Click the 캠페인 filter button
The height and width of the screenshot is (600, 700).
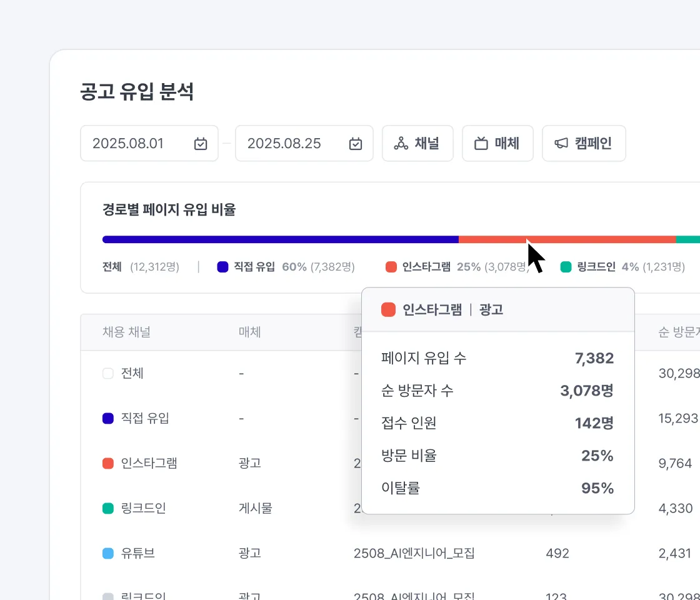point(584,143)
